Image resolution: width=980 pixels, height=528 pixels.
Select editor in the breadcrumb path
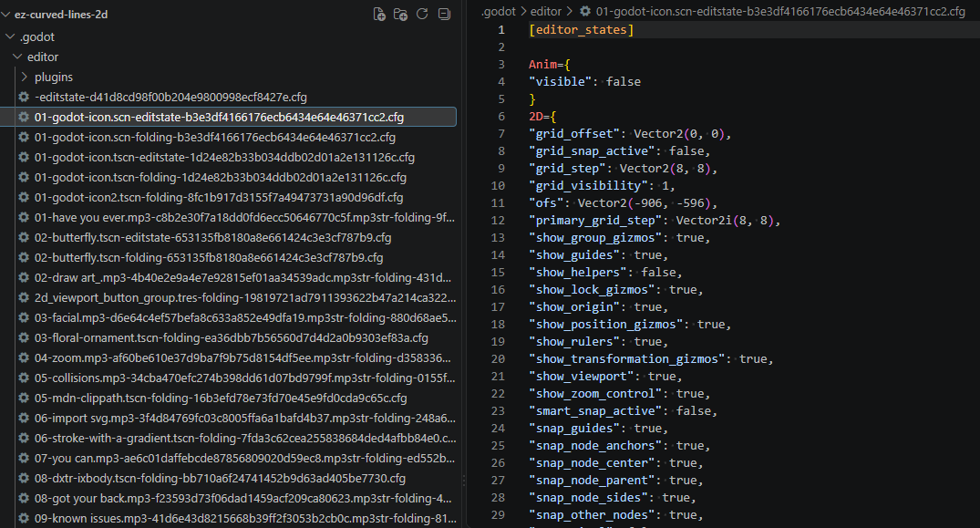[546, 11]
